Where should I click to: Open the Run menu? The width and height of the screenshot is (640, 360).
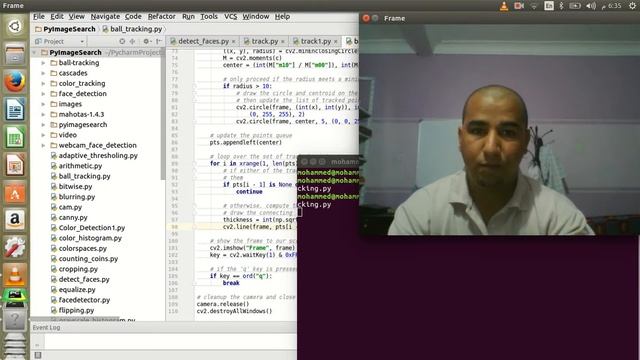pyautogui.click(x=188, y=16)
